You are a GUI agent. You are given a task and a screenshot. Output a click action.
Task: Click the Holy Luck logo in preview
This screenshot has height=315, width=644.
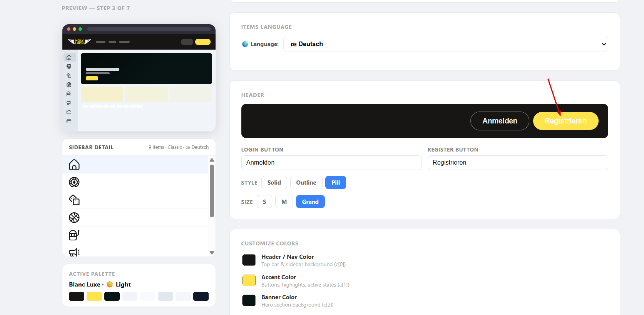coord(79,42)
